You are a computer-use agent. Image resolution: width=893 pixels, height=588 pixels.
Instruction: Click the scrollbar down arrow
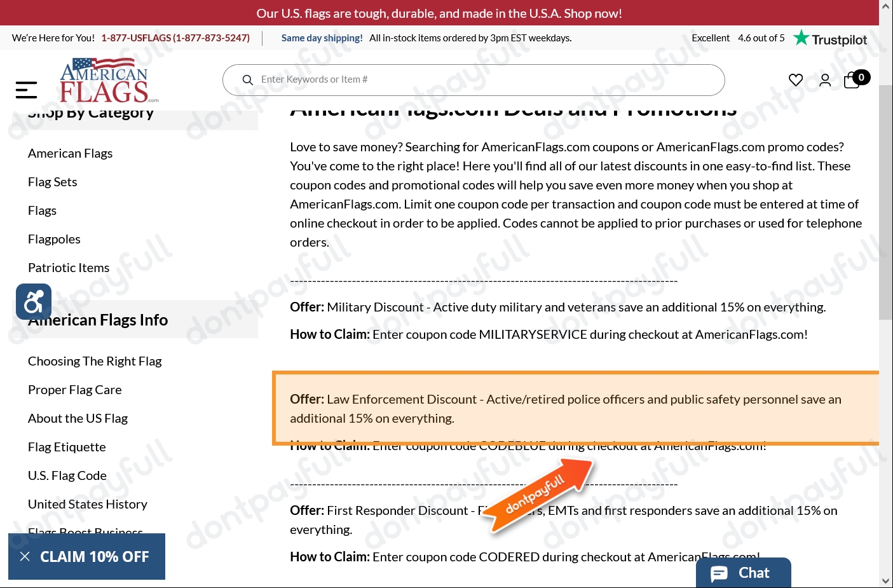tap(886, 580)
